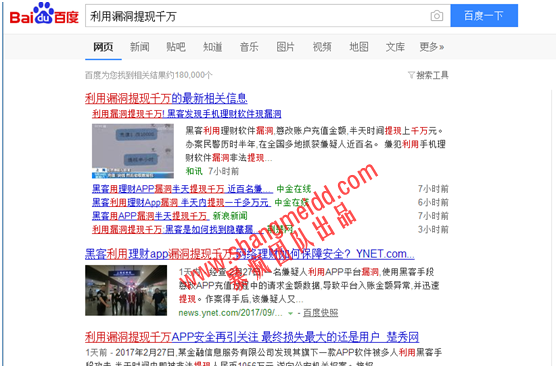Open the 贴吧 tab
Image resolution: width=558 pixels, height=366 pixels.
(x=176, y=47)
